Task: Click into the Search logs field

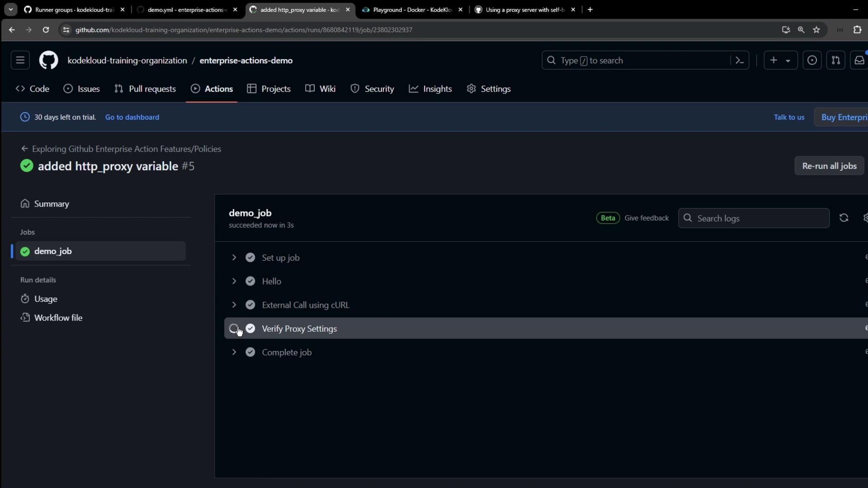Action: 759,218
